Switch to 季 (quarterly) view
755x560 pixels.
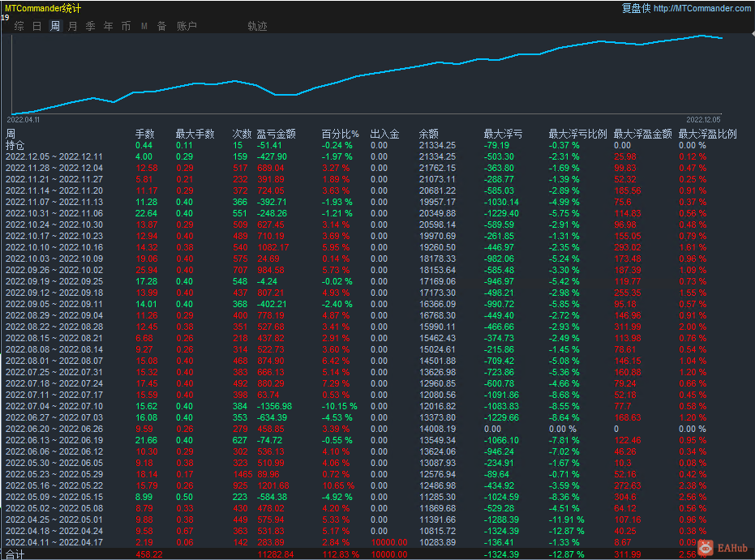(91, 26)
